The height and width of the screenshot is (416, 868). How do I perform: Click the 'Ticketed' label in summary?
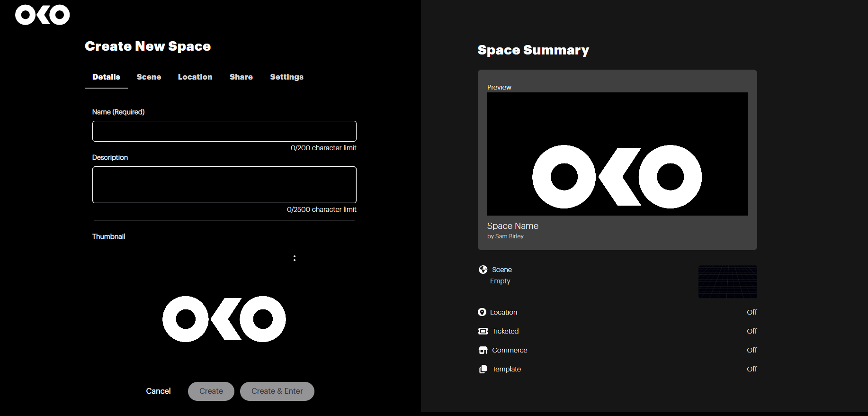pos(505,331)
